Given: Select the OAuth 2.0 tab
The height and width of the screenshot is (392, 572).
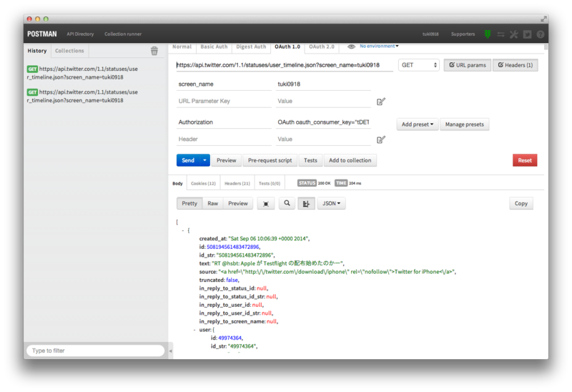Looking at the screenshot, I should [x=321, y=46].
